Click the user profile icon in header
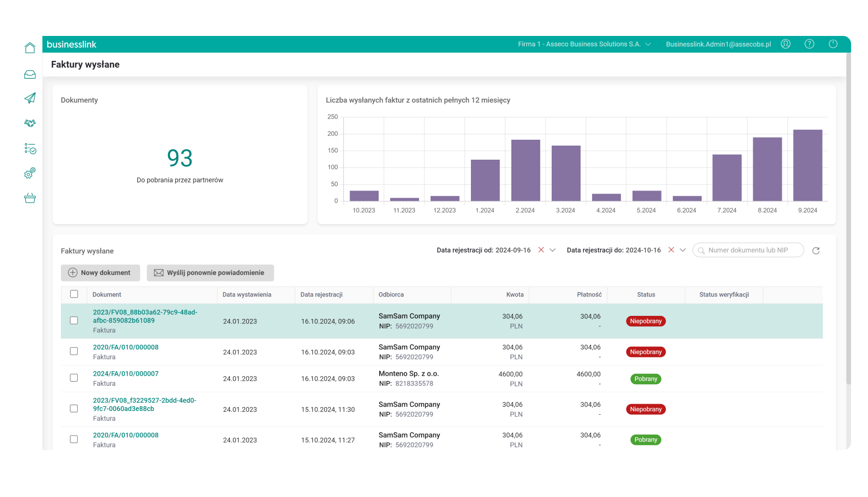 pos(786,44)
